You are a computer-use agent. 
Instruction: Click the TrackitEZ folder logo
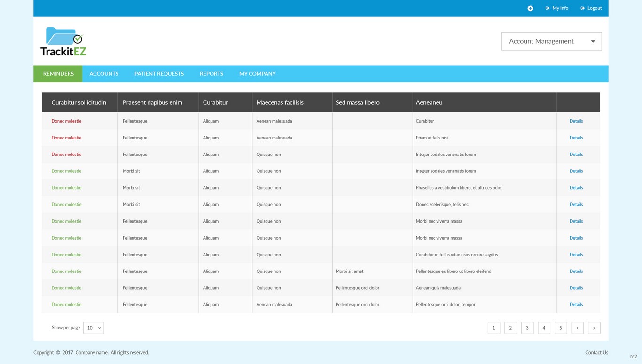click(x=63, y=41)
